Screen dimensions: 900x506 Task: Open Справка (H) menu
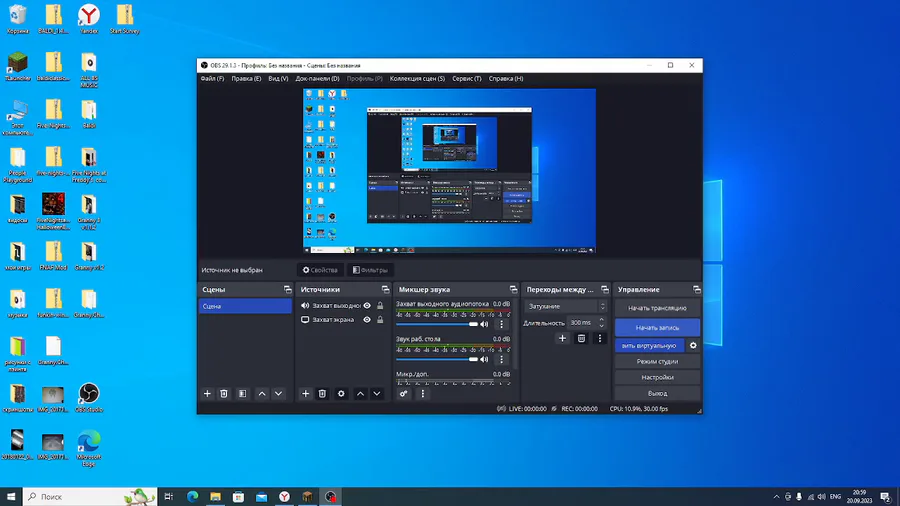(506, 79)
